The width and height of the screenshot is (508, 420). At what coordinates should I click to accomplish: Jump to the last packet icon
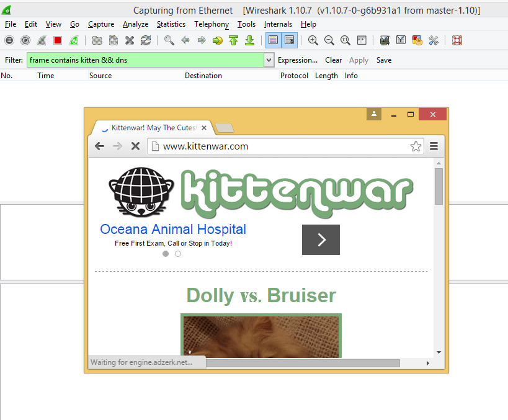(250, 40)
